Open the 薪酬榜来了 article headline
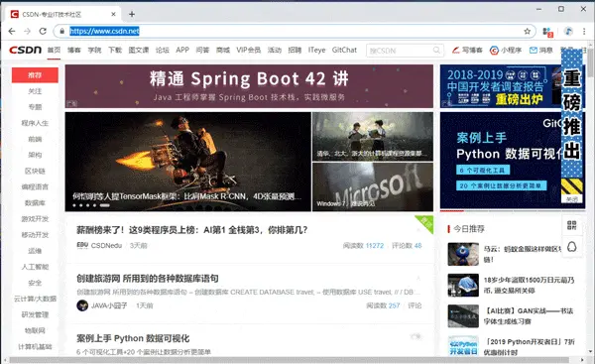 [192, 230]
